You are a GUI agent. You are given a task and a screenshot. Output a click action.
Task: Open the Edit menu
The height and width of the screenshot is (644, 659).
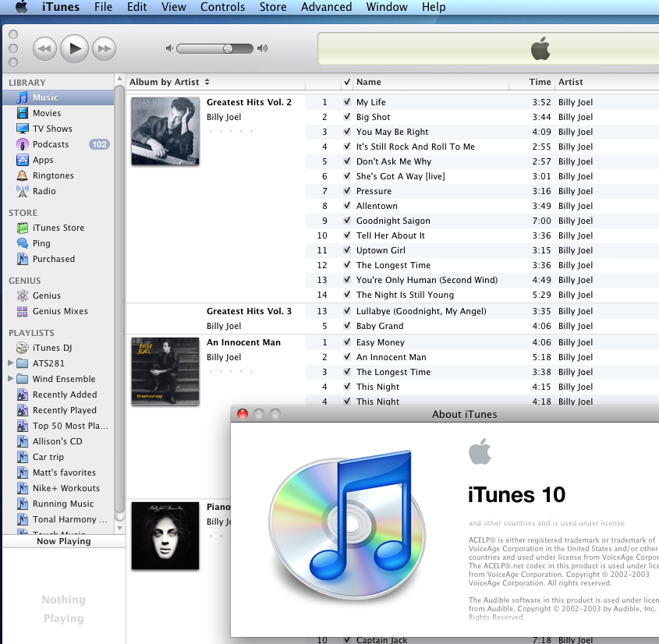tap(137, 7)
